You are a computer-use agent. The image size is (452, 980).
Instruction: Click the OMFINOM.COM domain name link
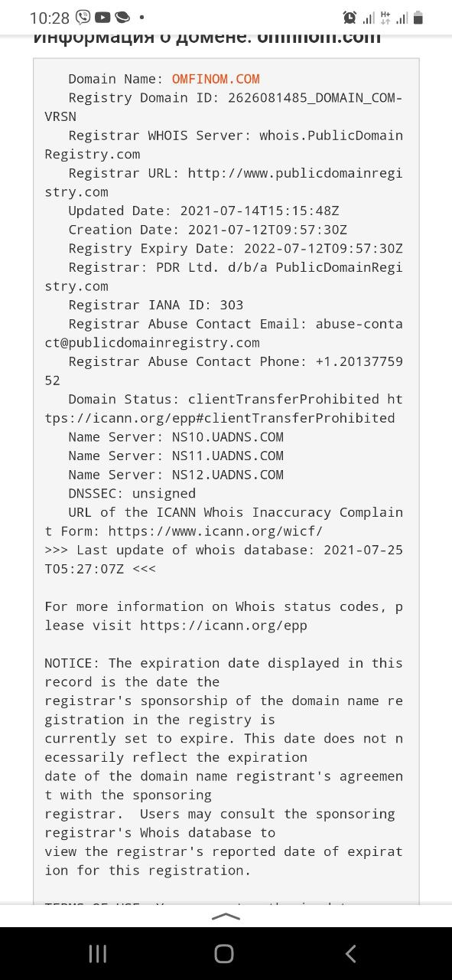pyautogui.click(x=216, y=79)
